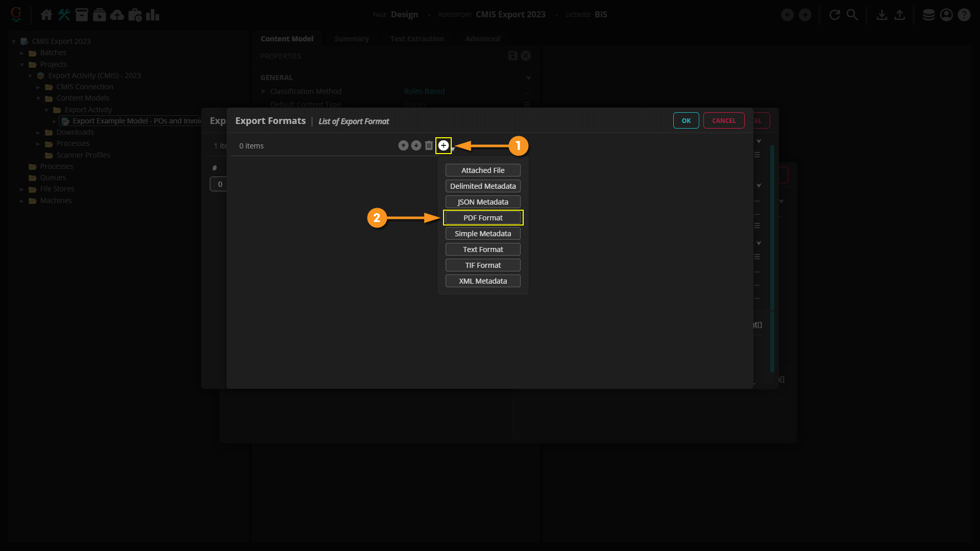Click the move item up arrow icon
980x551 pixels.
403,146
